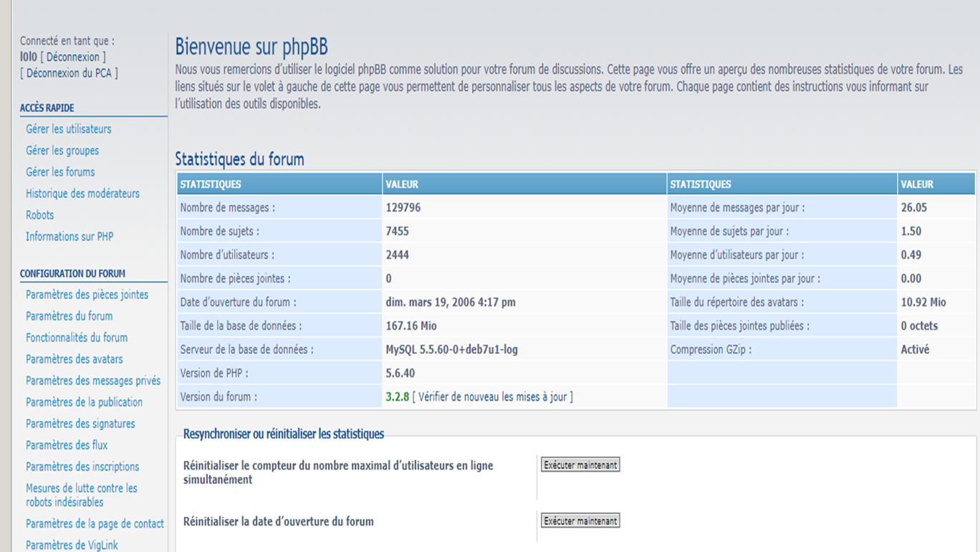Open Paramètres de la page de contact
The height and width of the screenshot is (552, 980).
point(95,524)
